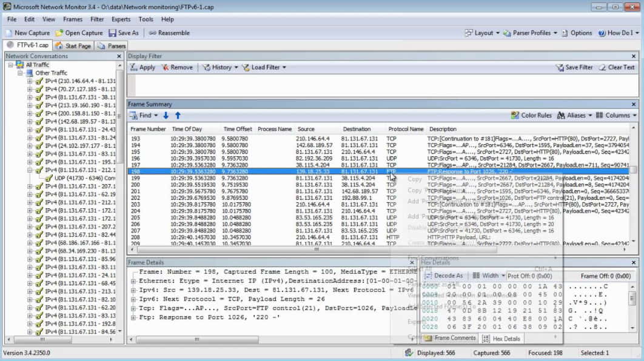Click the blue Find Previous up arrow
644x361 pixels.
(178, 116)
